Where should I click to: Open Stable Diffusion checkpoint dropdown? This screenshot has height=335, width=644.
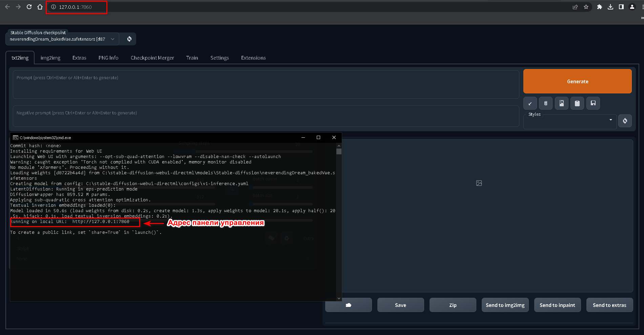(62, 39)
